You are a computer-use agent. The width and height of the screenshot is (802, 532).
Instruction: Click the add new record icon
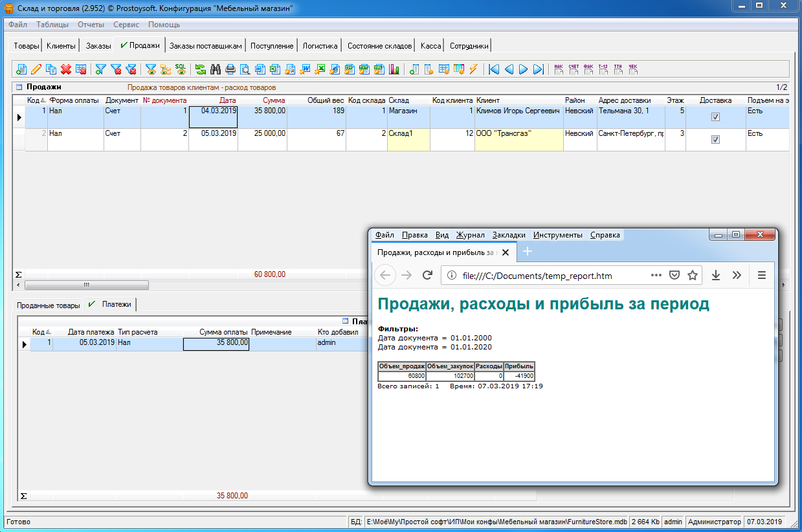(21, 69)
